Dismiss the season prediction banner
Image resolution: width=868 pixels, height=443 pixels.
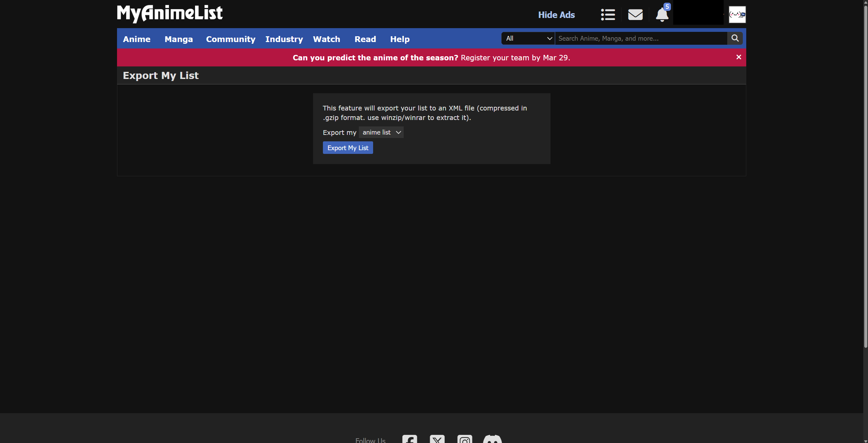pos(738,57)
